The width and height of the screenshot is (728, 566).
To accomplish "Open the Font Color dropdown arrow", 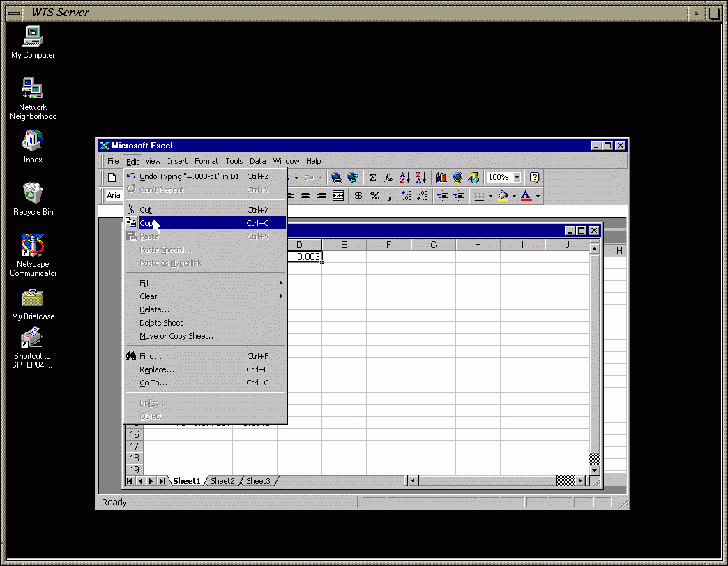I will click(x=538, y=197).
